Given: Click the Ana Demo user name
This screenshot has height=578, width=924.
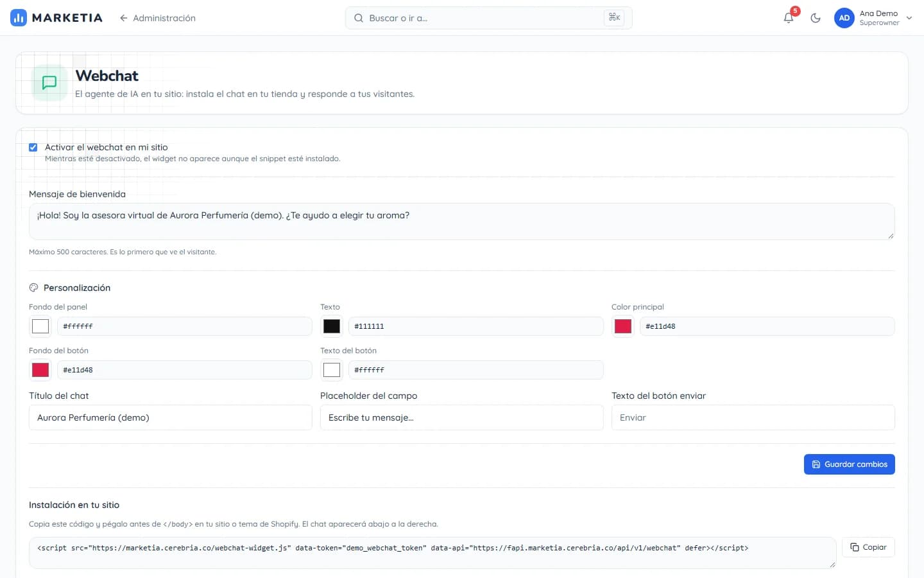Looking at the screenshot, I should click(878, 13).
